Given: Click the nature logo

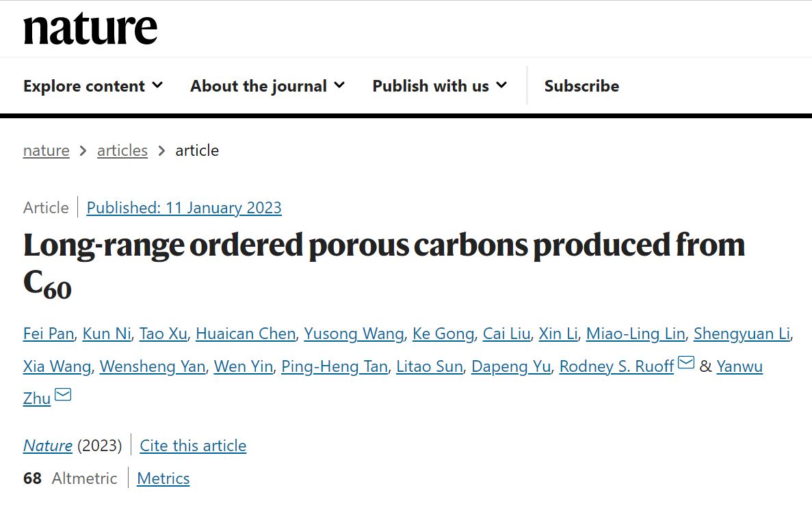Looking at the screenshot, I should [90, 29].
